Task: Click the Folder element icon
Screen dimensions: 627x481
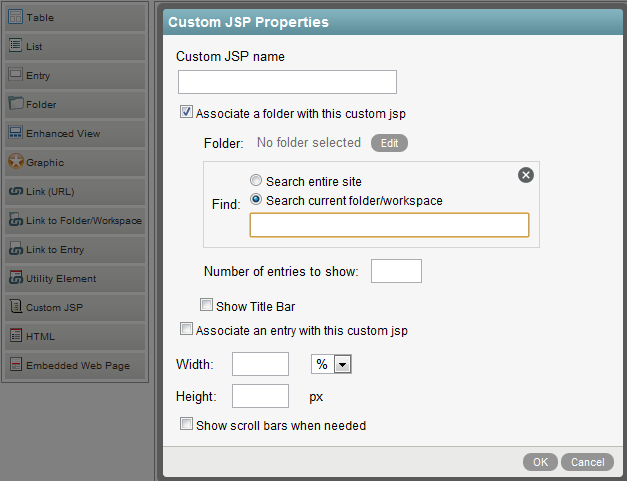Action: (15, 104)
